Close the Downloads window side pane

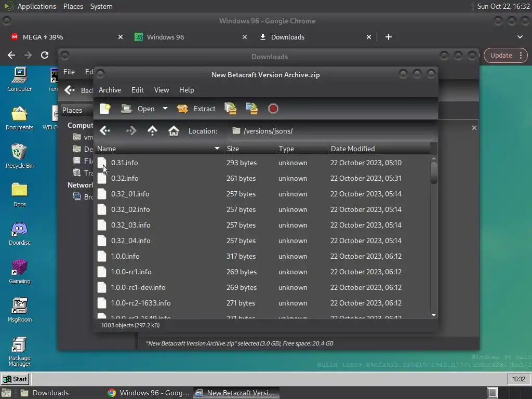tap(474, 128)
